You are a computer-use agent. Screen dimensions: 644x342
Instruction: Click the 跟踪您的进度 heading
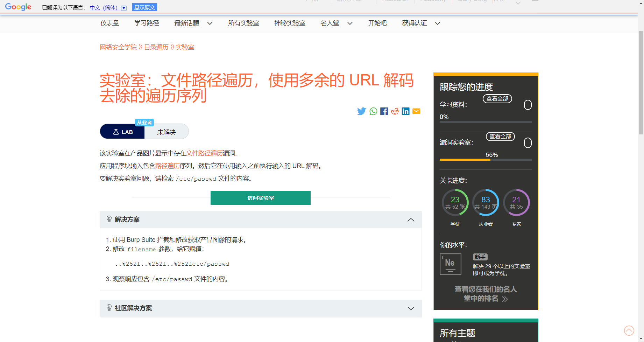pos(466,87)
